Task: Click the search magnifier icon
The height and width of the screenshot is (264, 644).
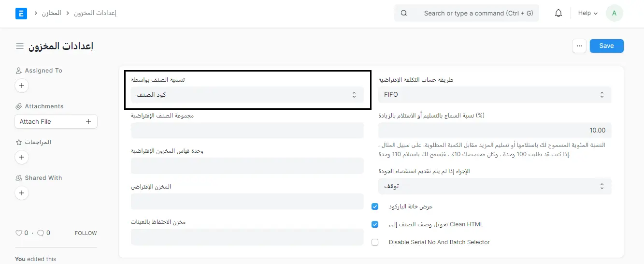Action: tap(404, 13)
